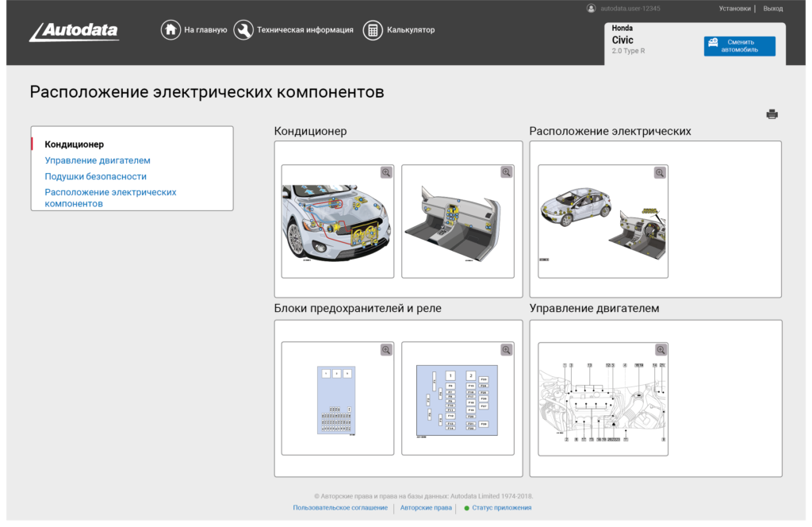
Task: Click the magnifier on the Расположение электрических image
Action: pos(660,172)
